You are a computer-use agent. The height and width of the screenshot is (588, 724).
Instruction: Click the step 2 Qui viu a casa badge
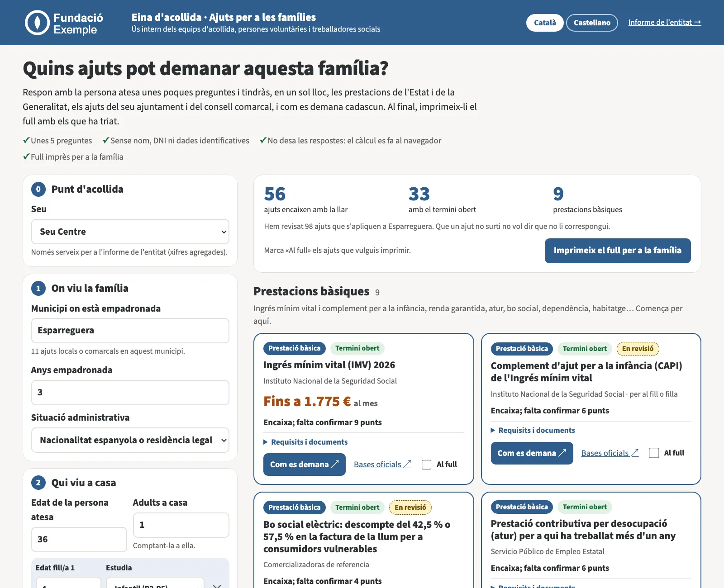[38, 483]
